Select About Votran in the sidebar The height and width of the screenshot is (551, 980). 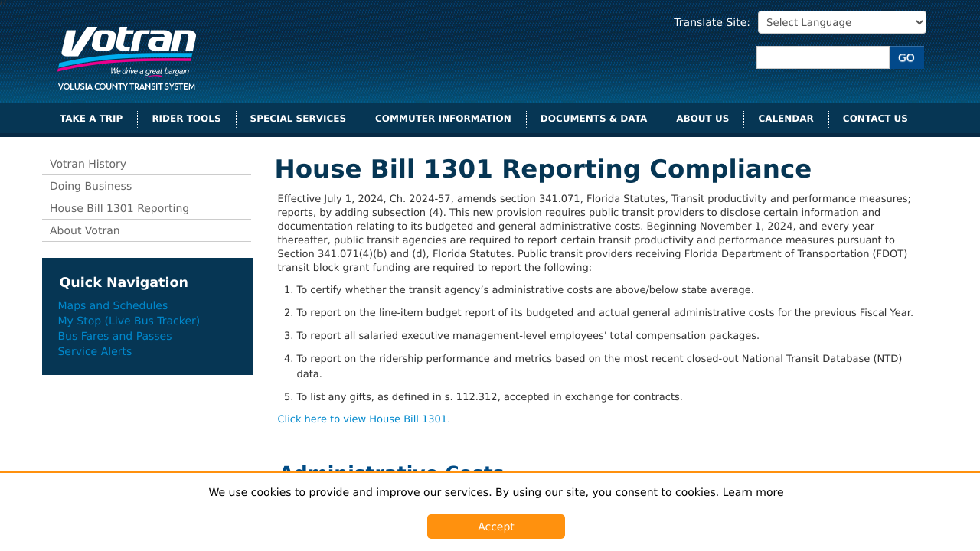pos(84,230)
